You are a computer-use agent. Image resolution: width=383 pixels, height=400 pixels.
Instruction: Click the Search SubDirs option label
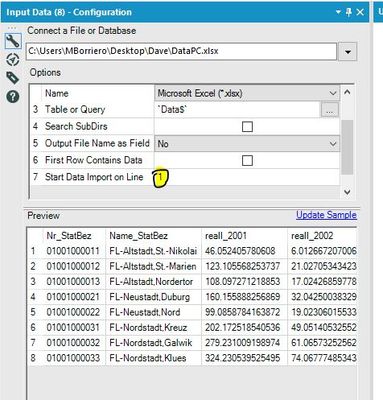click(x=76, y=127)
